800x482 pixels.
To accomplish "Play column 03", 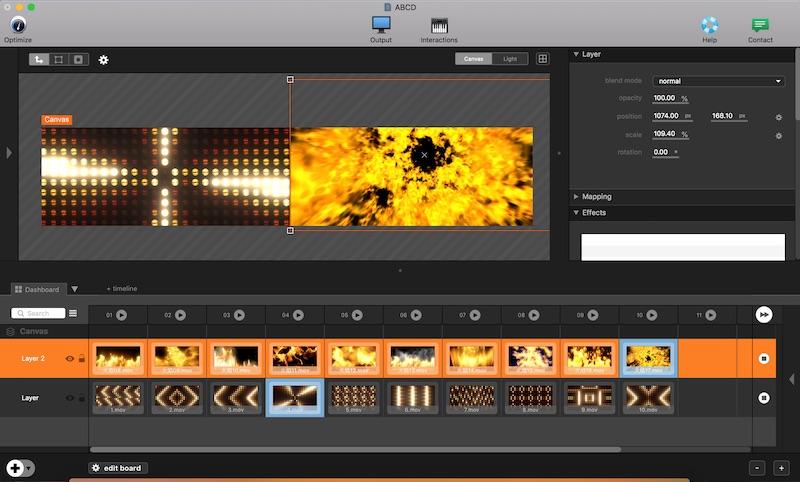I will point(239,315).
